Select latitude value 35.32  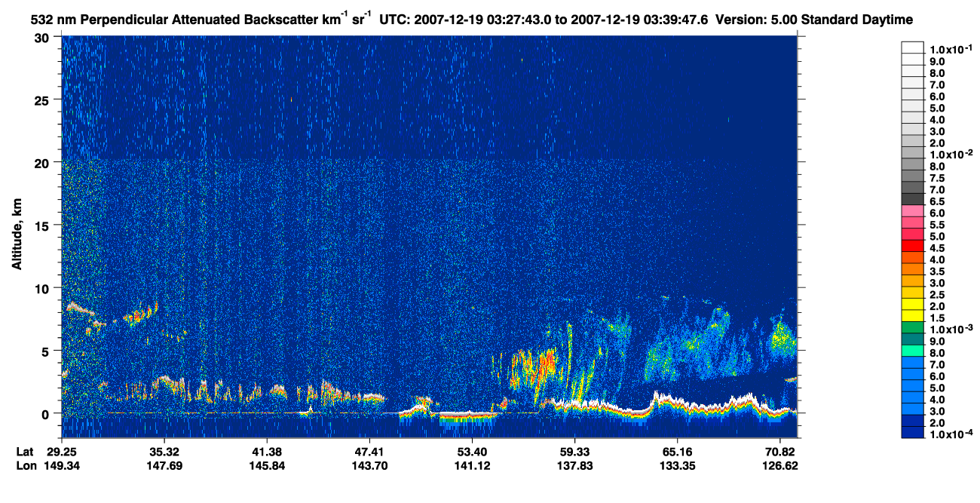[x=164, y=452]
